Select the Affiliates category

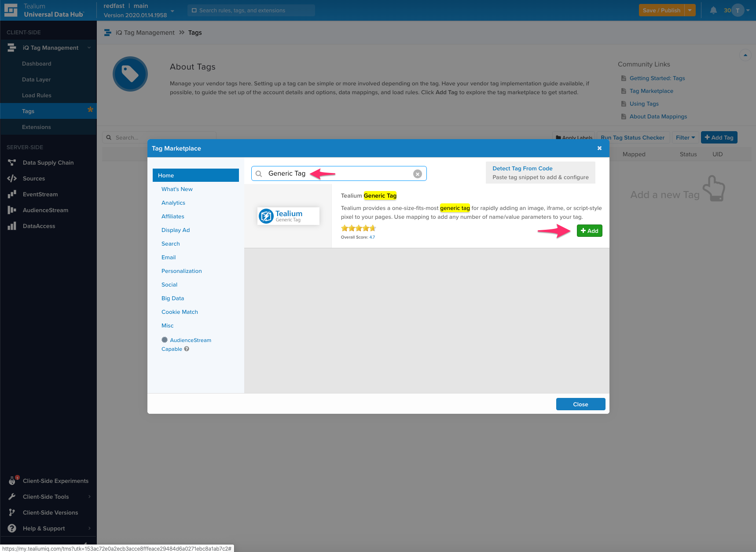pos(173,217)
